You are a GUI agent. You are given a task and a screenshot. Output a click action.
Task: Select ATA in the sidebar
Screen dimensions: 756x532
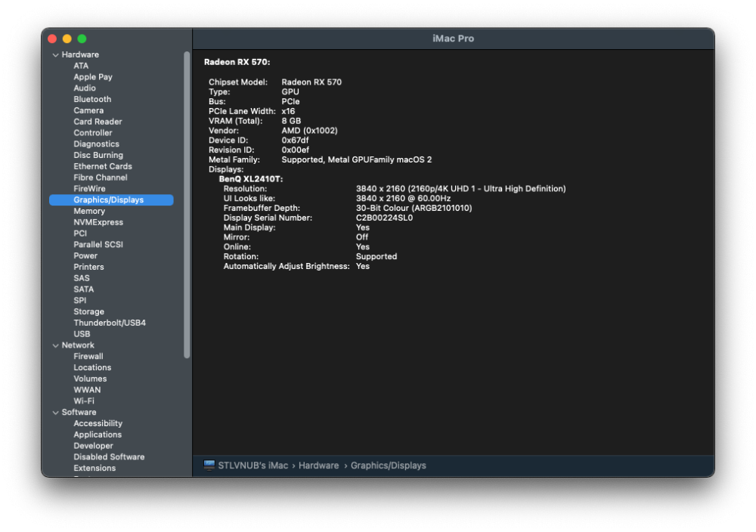click(x=81, y=66)
